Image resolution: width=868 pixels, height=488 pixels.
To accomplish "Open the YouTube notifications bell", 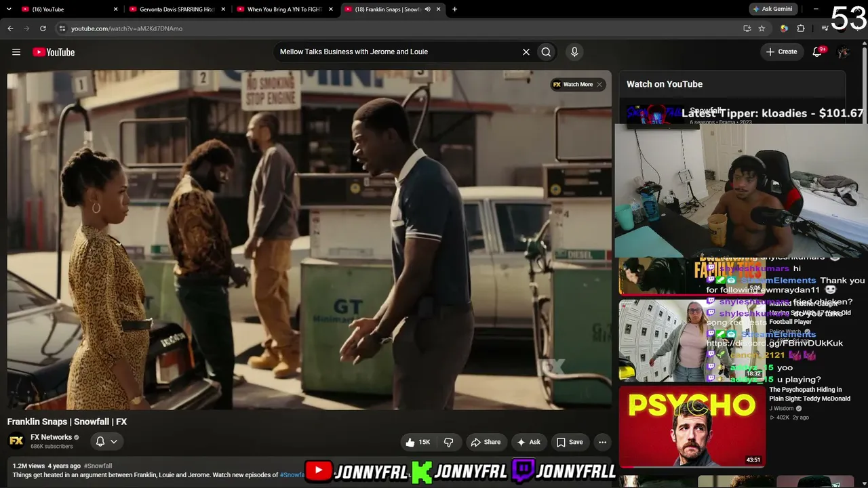I will pyautogui.click(x=818, y=52).
